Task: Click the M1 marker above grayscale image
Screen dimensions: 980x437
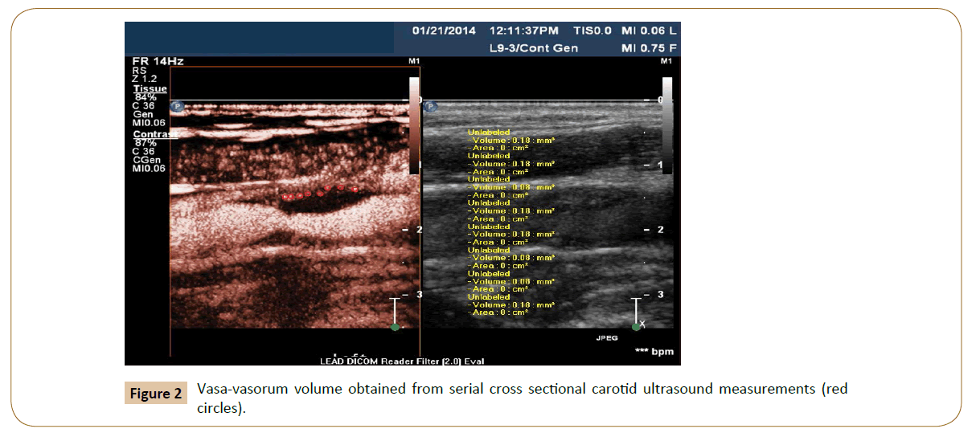Action: [665, 61]
